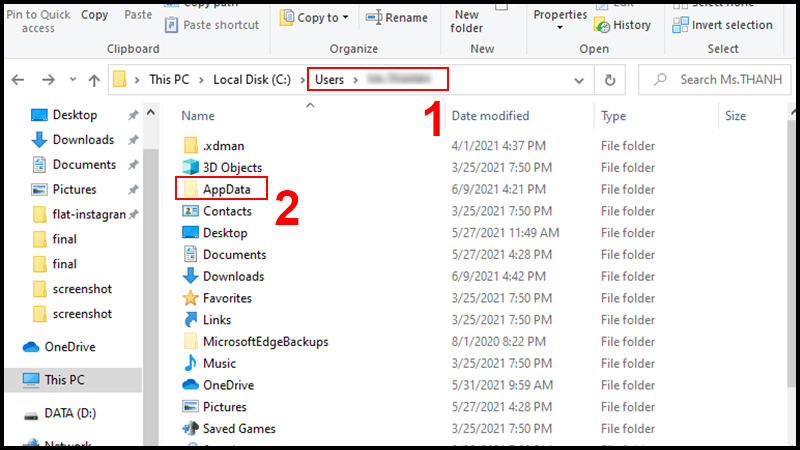This screenshot has height=450, width=800.
Task: Go up one folder level arrow
Action: pyautogui.click(x=94, y=80)
